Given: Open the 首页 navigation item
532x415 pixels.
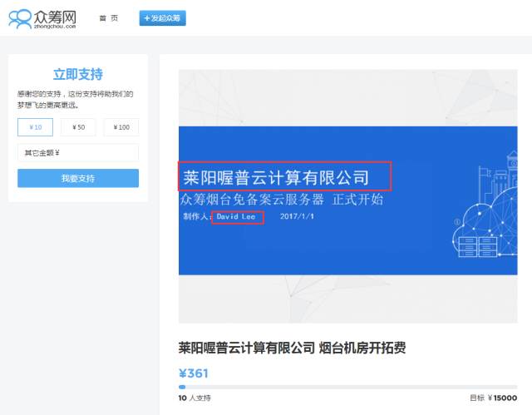Looking at the screenshot, I should pos(108,18).
